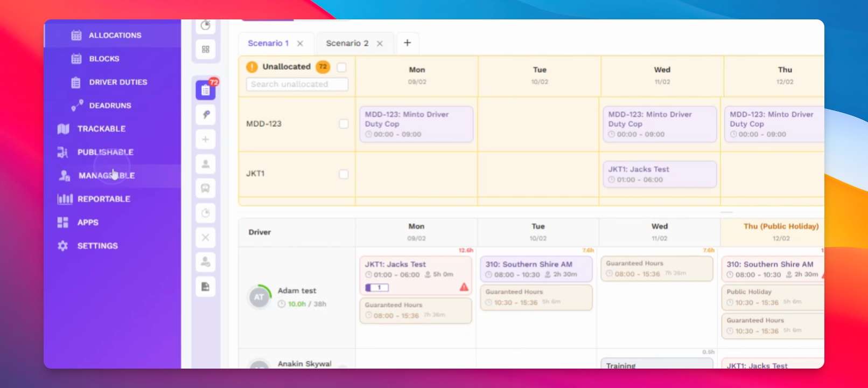Click the X tool in vertical toolbar
868x388 pixels.
[x=206, y=238]
